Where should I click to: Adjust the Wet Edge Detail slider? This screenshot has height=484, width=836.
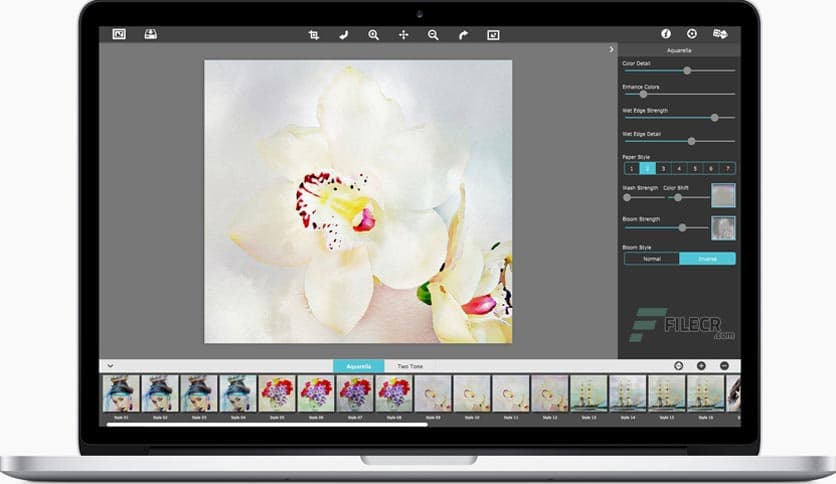click(679, 141)
